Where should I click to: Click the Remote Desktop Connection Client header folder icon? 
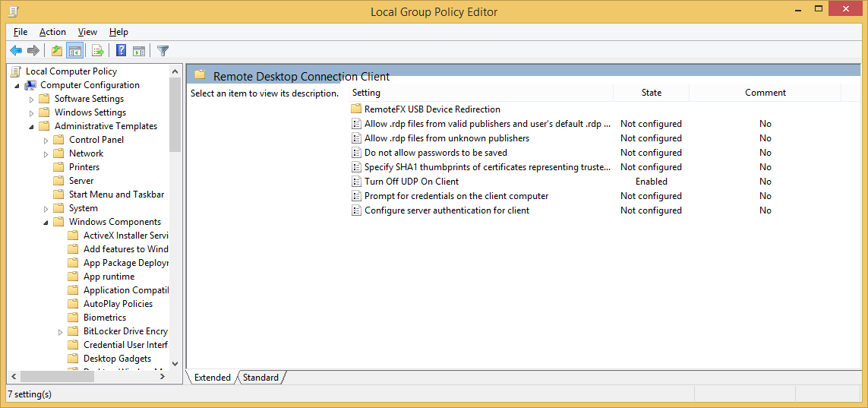pos(200,74)
